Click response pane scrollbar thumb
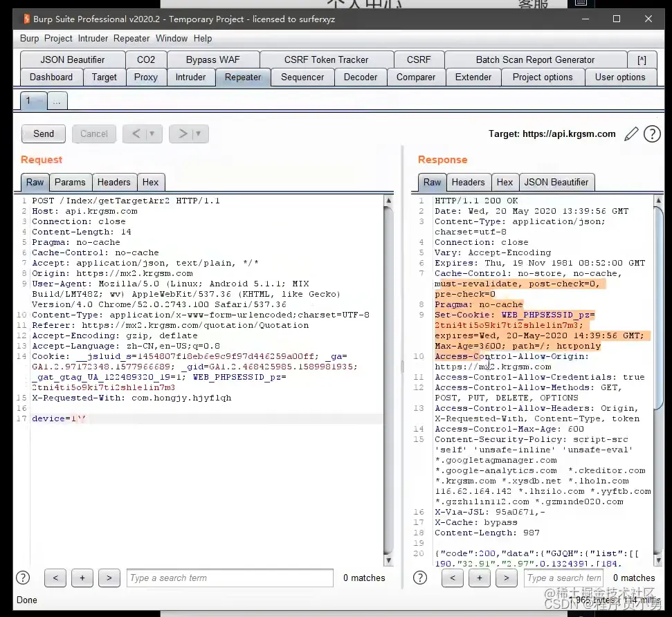Image resolution: width=672 pixels, height=617 pixels. pos(658,306)
